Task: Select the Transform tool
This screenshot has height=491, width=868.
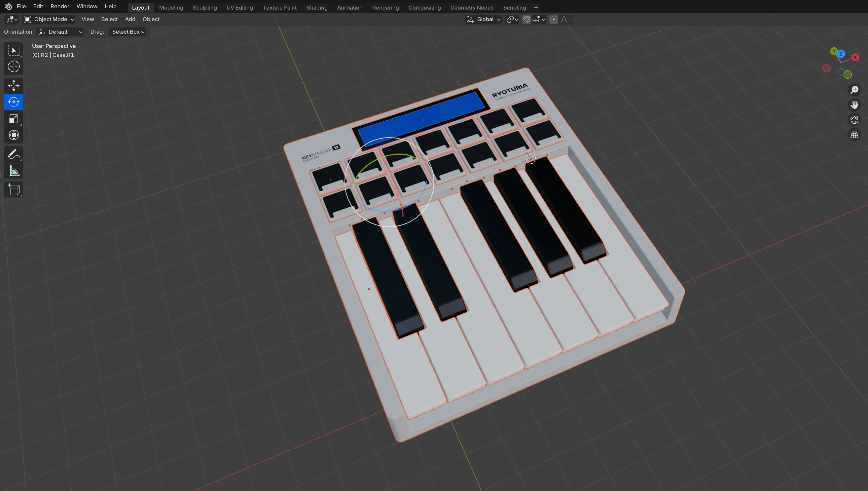Action: (14, 135)
